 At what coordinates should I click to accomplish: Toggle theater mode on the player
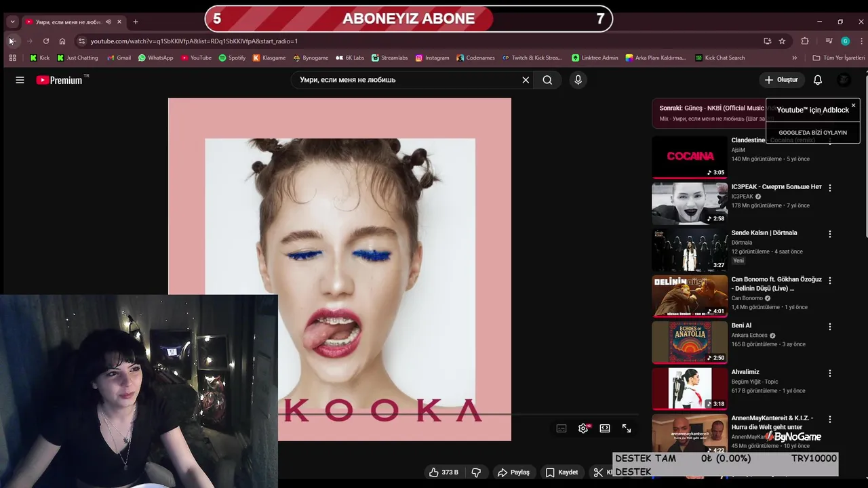605,428
